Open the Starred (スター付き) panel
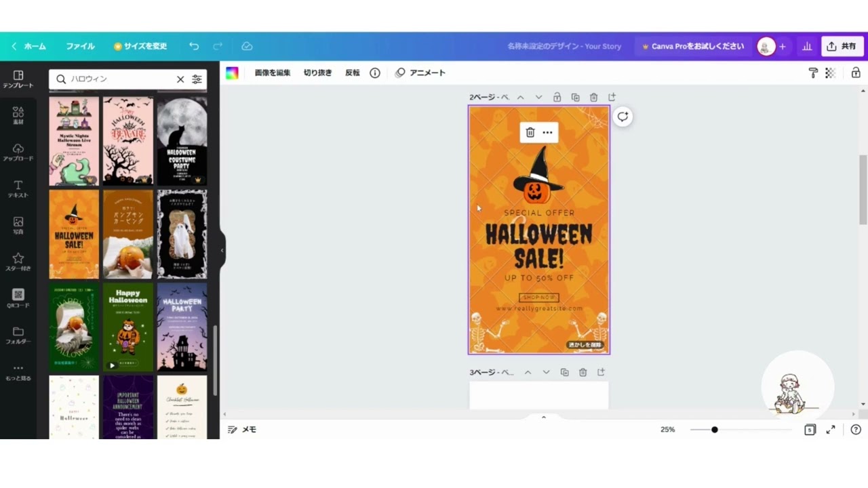 point(18,262)
